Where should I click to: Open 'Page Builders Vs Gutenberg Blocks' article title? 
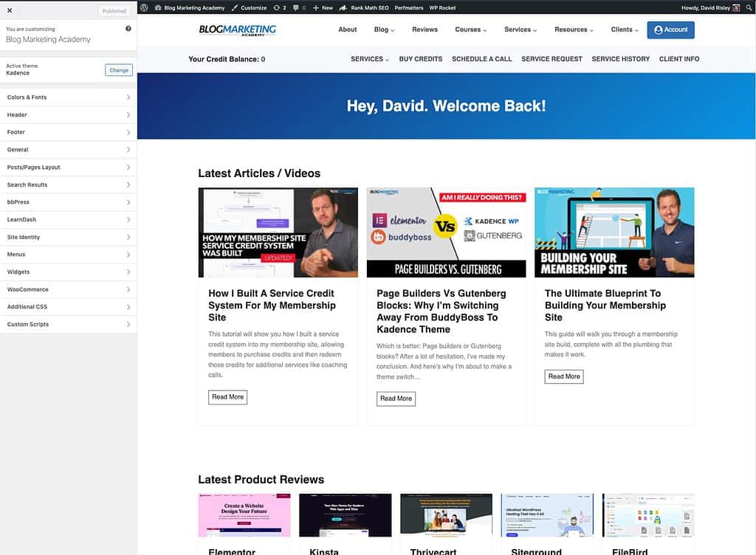tap(441, 311)
